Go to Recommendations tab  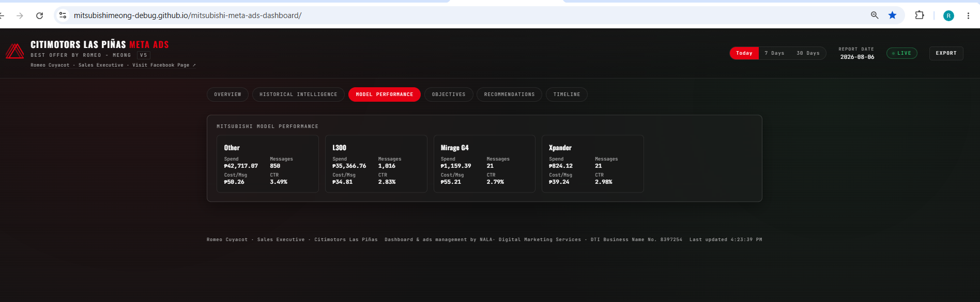point(509,94)
